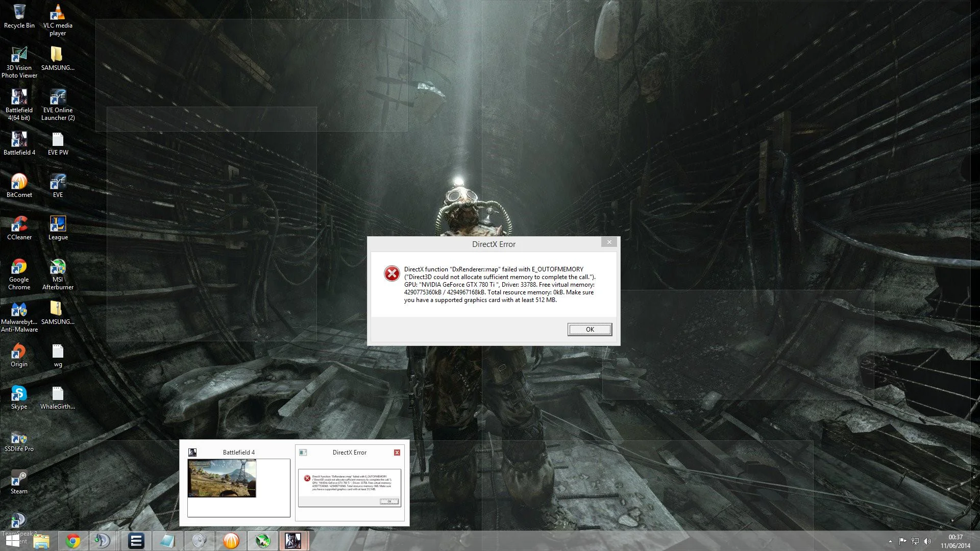Select the Malwarebytes Anti-Malware desktop icon
980x551 pixels.
(x=19, y=316)
